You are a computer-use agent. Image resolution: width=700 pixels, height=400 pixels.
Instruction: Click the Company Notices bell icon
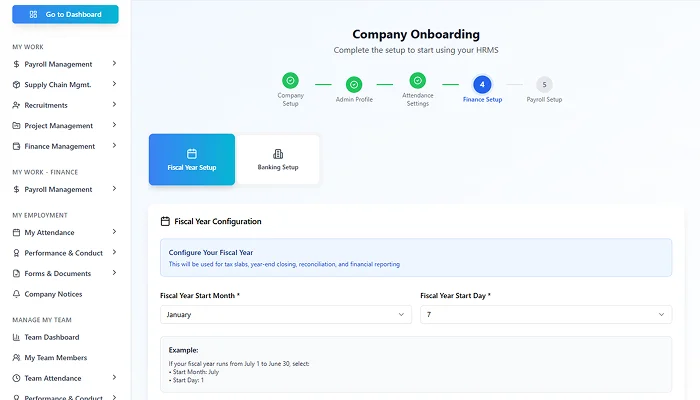16,294
